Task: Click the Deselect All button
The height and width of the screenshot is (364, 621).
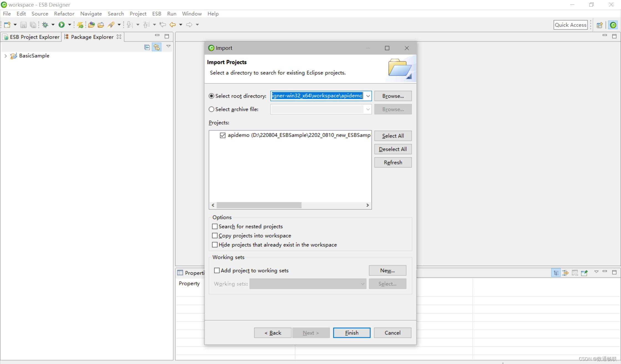Action: 393,149
